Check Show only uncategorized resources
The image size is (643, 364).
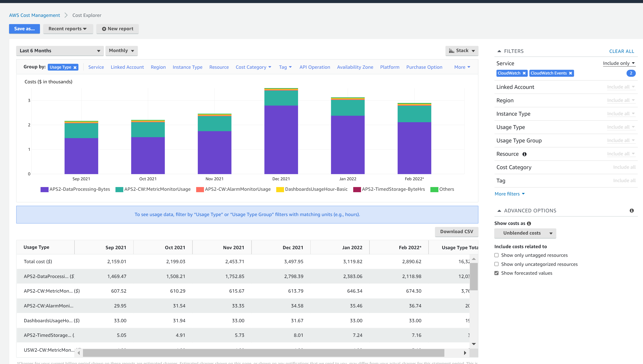(x=496, y=264)
